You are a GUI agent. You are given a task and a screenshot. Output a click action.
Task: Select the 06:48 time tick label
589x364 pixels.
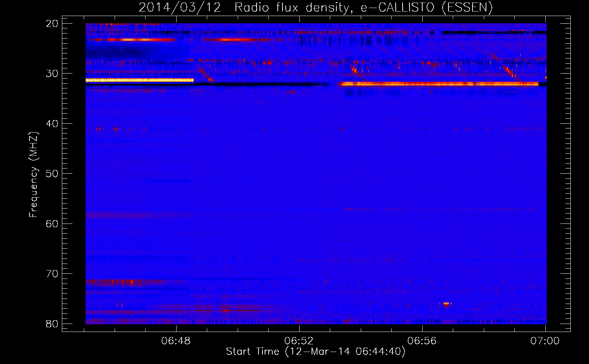tap(176, 341)
